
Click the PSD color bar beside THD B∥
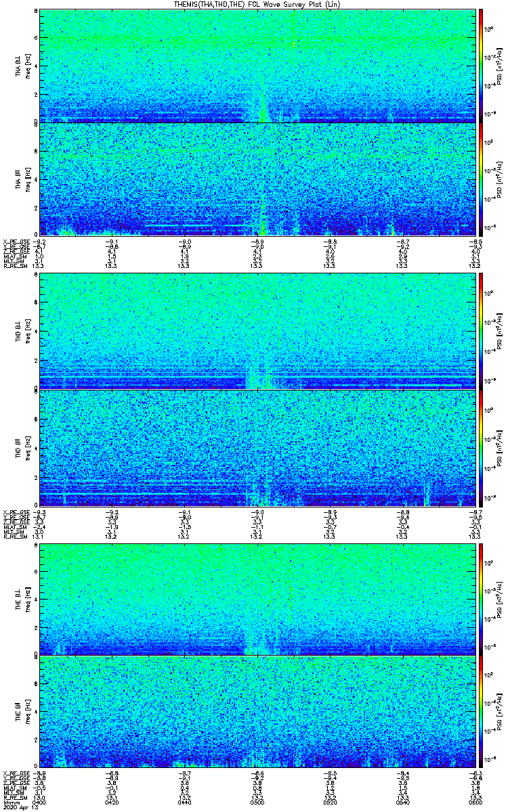click(482, 448)
